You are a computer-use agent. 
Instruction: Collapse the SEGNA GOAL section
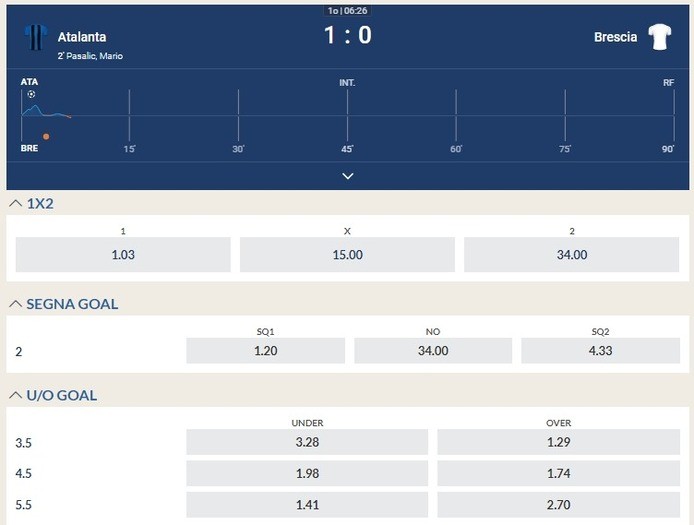[x=15, y=304]
